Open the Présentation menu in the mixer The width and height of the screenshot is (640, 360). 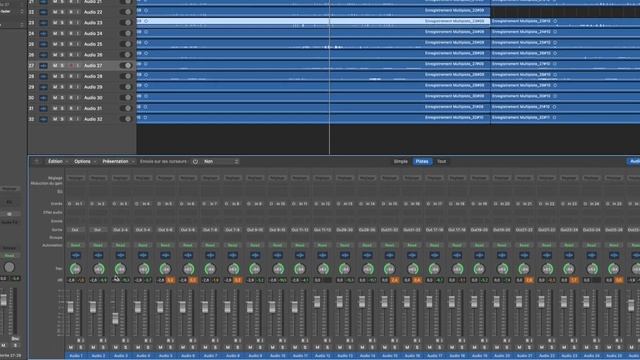coord(118,162)
